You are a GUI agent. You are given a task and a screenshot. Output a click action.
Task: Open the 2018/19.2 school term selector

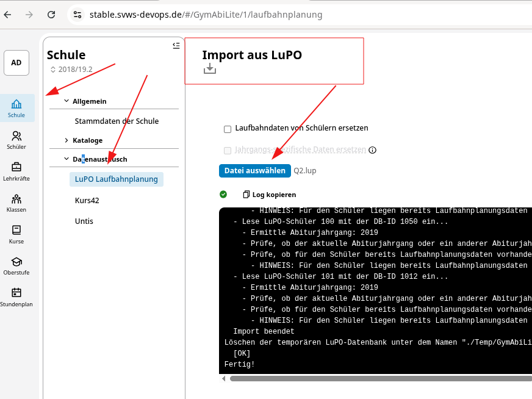[x=71, y=70]
